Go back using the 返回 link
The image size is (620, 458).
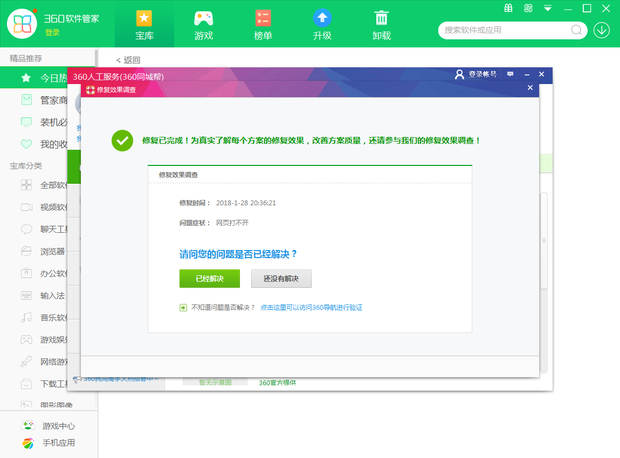(128, 60)
